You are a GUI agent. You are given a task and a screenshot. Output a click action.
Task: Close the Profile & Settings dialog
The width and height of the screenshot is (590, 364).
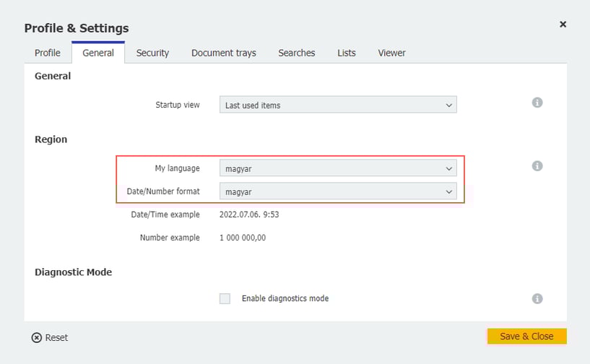pyautogui.click(x=563, y=25)
